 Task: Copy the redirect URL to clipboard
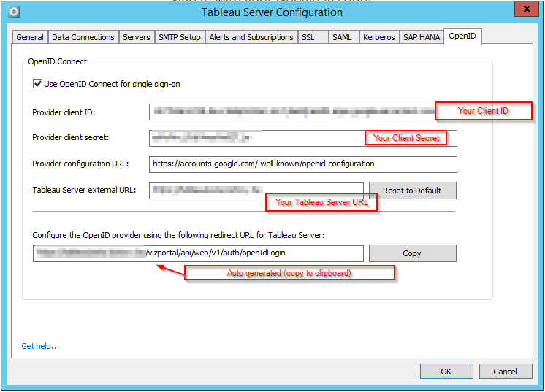click(412, 253)
